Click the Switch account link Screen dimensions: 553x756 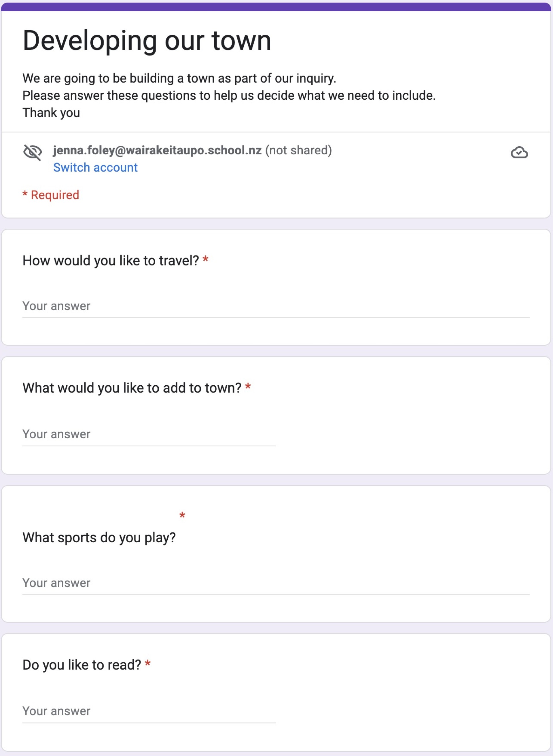pos(95,167)
